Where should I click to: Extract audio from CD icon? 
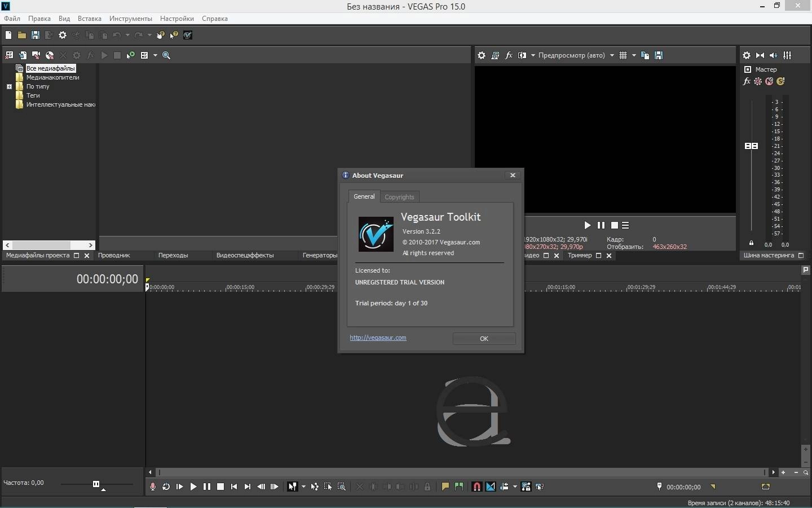pos(50,55)
